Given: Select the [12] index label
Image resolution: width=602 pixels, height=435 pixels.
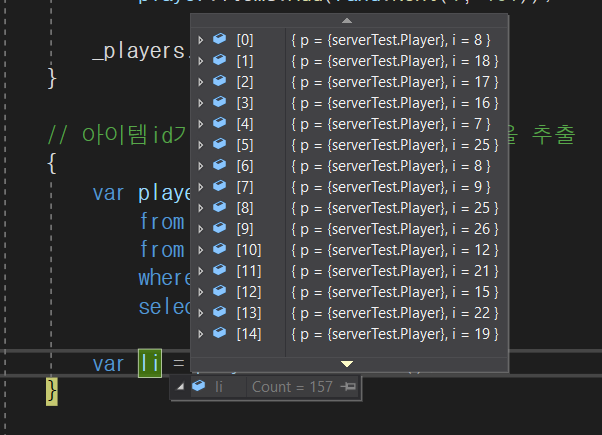Looking at the screenshot, I should point(248,292).
